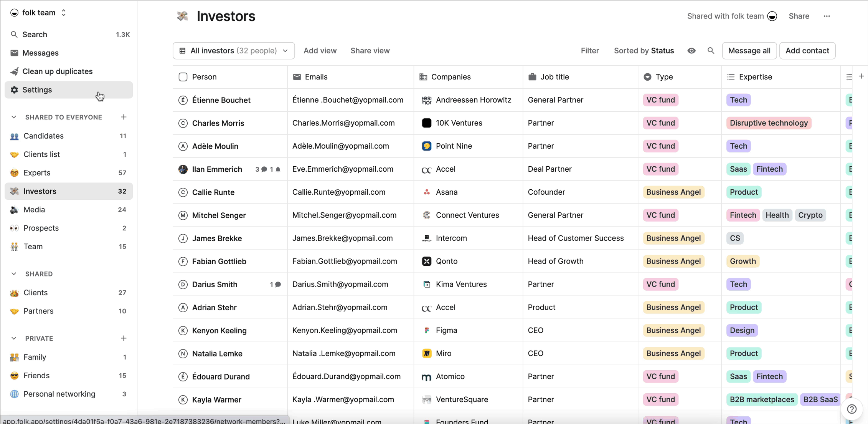Open the three-dots more options menu
Image resolution: width=868 pixels, height=424 pixels.
(827, 16)
